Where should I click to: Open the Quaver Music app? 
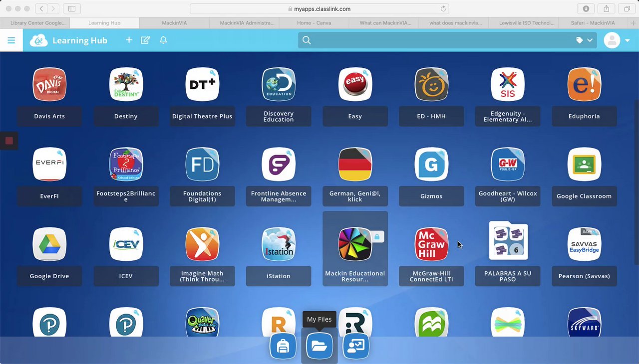(202, 322)
